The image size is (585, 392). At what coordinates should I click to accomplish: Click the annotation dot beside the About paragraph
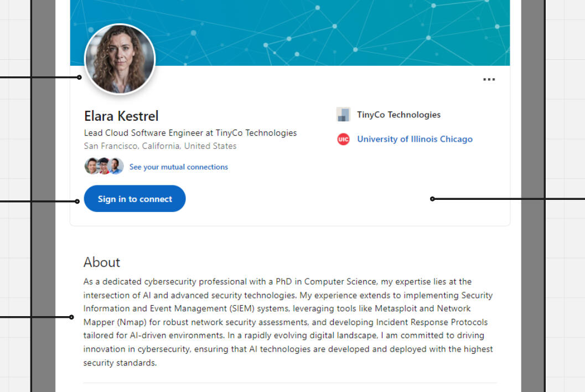coord(71,317)
